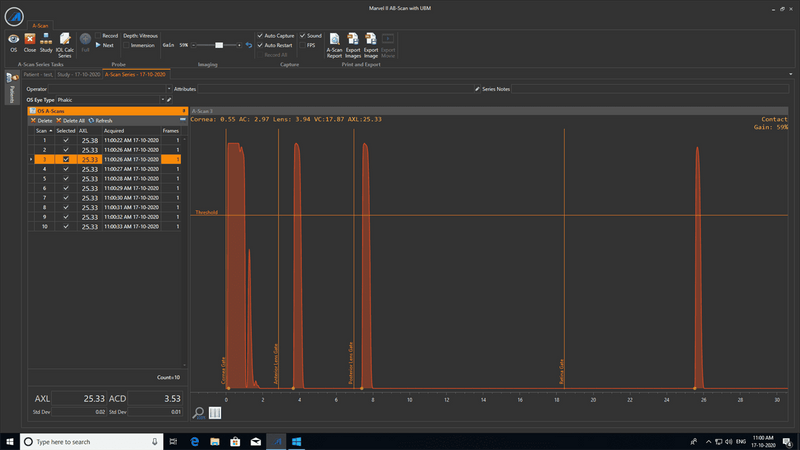Viewport: 800px width, 450px height.
Task: Open the Study icon in ribbon
Action: (46, 40)
